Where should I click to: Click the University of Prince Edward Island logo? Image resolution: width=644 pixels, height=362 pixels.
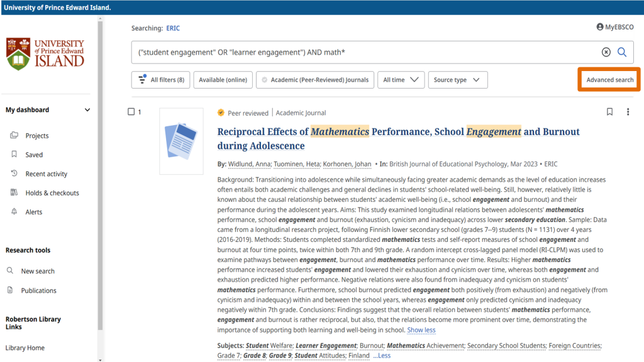point(45,53)
